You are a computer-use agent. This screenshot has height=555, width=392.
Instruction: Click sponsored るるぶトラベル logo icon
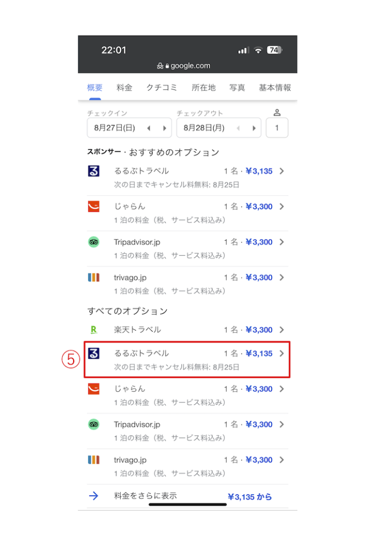(94, 171)
